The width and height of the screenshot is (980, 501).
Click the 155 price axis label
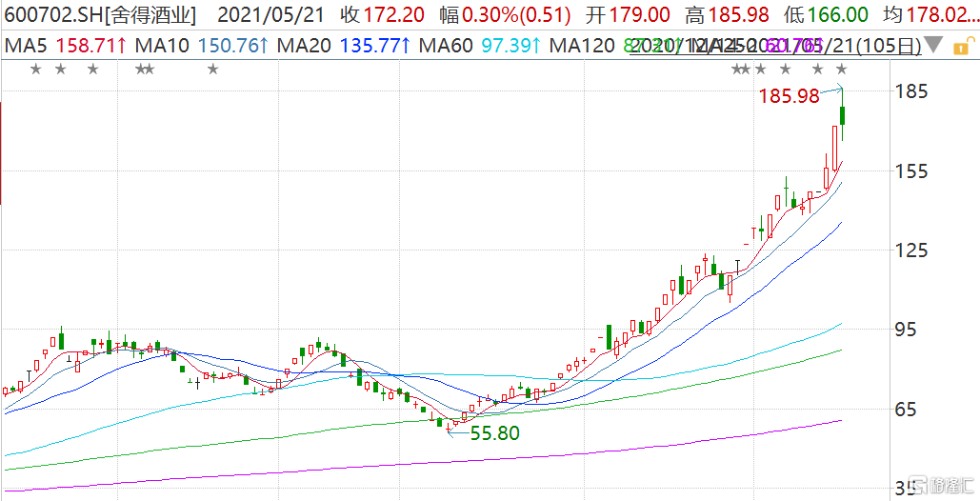point(913,171)
